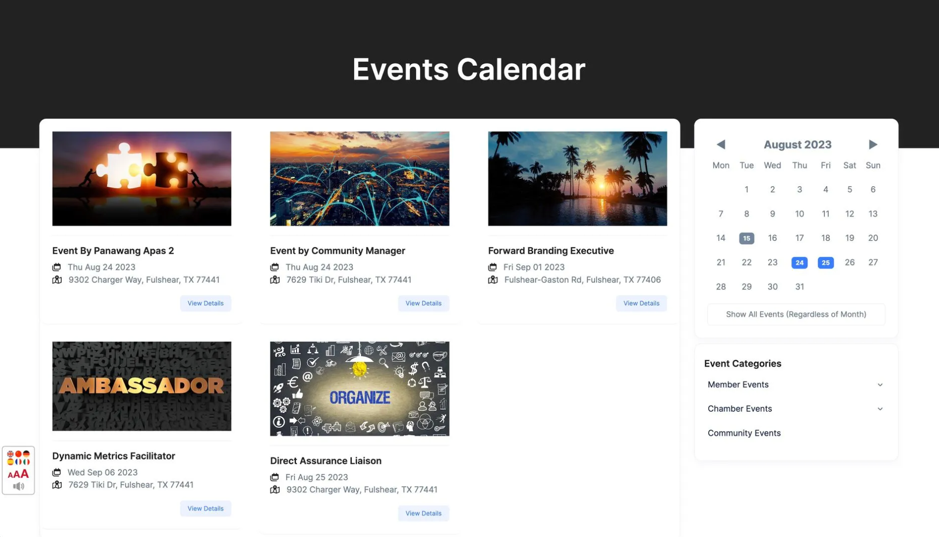Expand Chamber Events category chevron

point(880,409)
